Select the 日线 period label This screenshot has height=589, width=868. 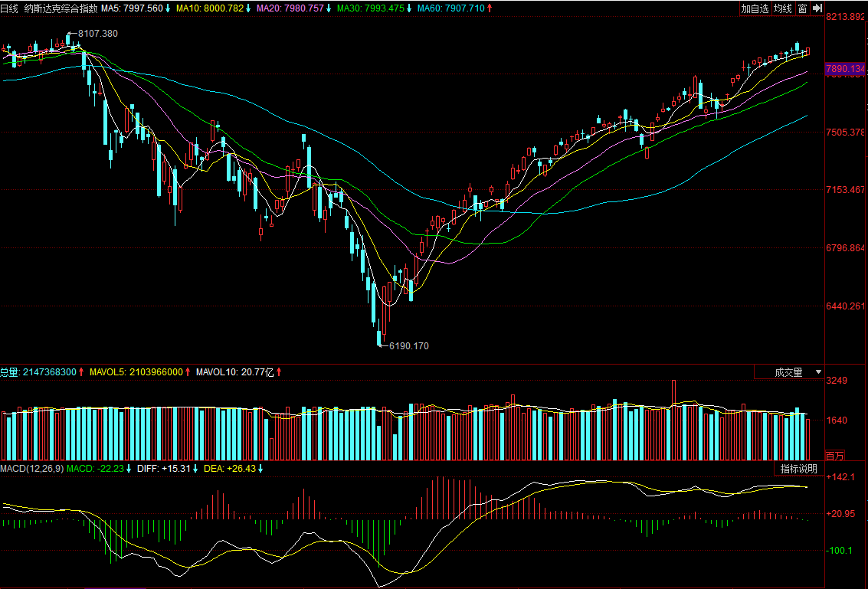coord(9,8)
